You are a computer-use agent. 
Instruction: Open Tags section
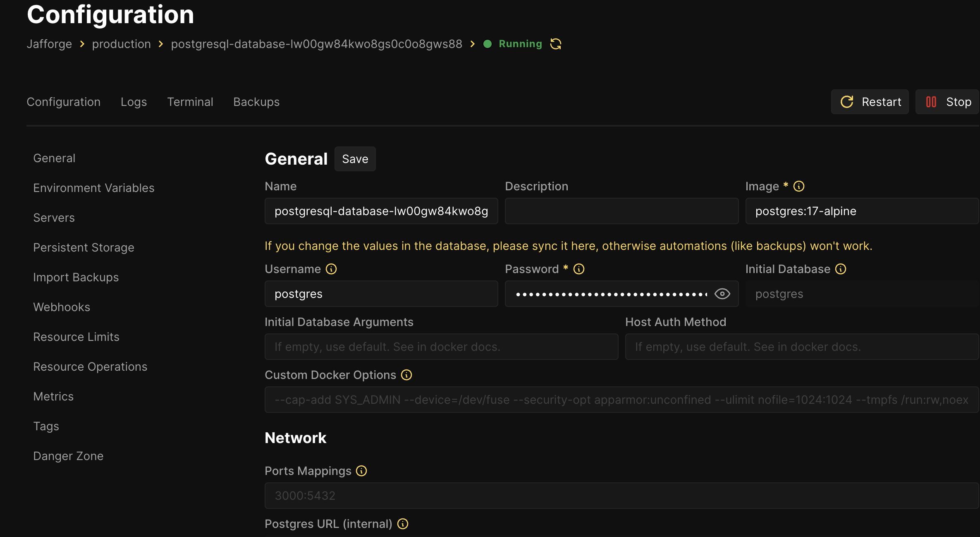46,426
